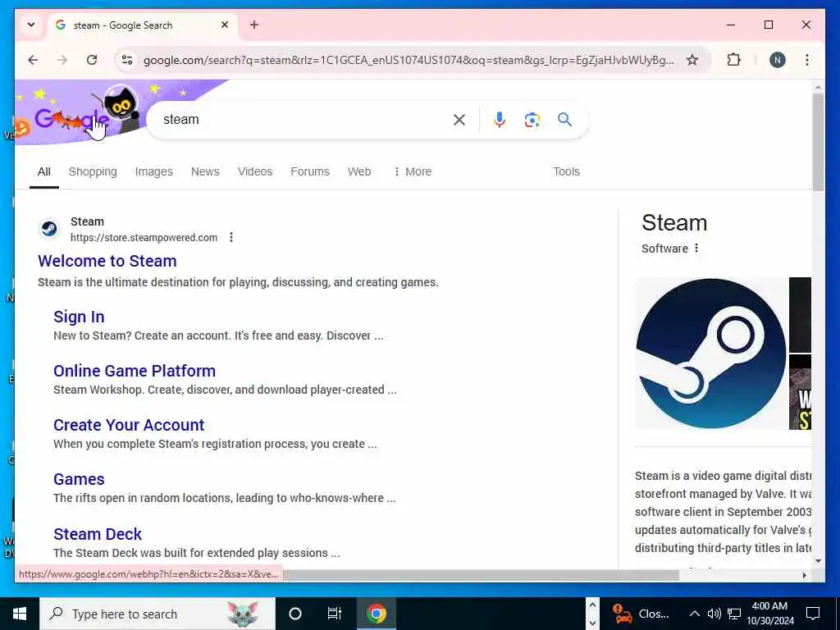The image size is (840, 630).
Task: Switch to the News tab
Action: click(x=205, y=171)
